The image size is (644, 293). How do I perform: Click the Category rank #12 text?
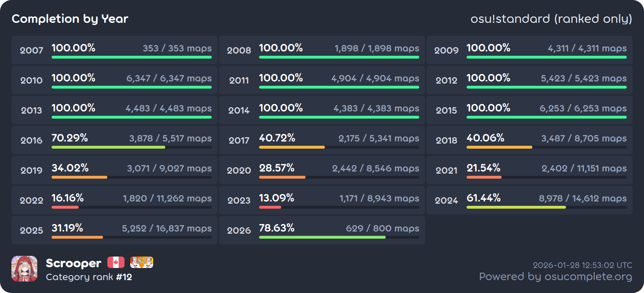[x=89, y=277]
